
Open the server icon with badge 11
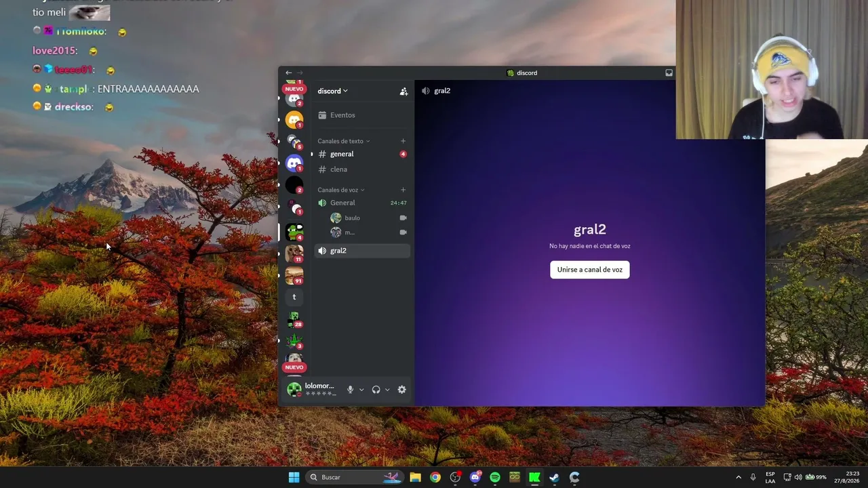[x=294, y=253]
